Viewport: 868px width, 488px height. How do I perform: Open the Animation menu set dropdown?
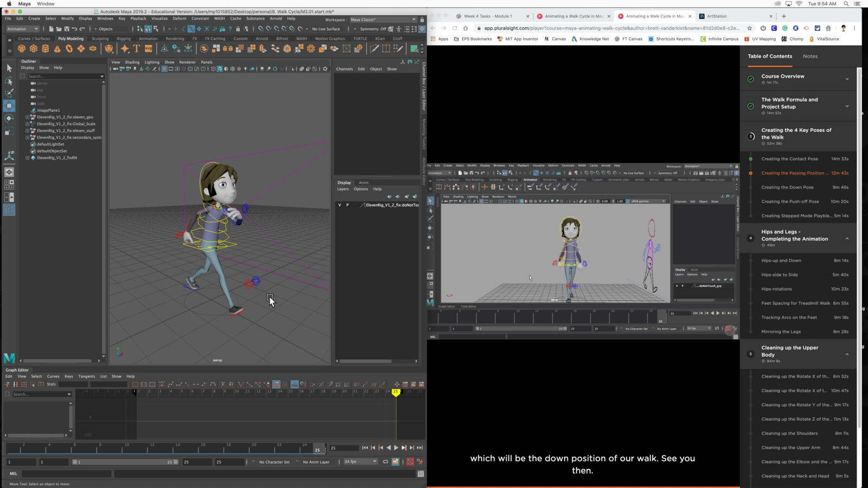[22, 29]
